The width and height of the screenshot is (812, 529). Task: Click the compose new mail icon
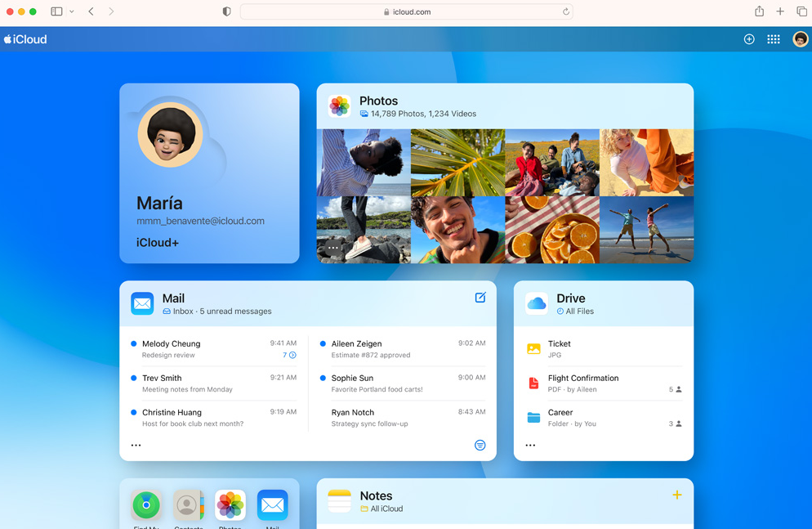[480, 298]
